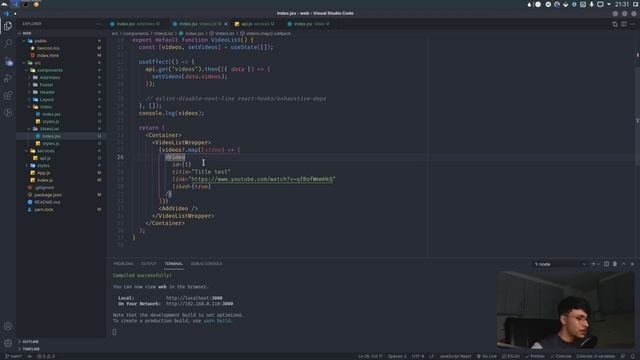Click errors and warnings count in status bar
Image resolution: width=640 pixels, height=360 pixels.
46,356
